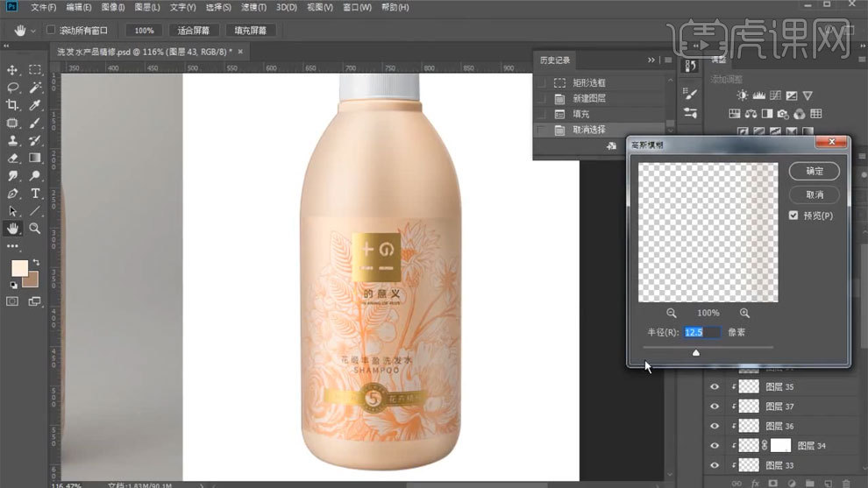This screenshot has width=868, height=488.
Task: Swap foreground and background colors
Action: coord(37,262)
